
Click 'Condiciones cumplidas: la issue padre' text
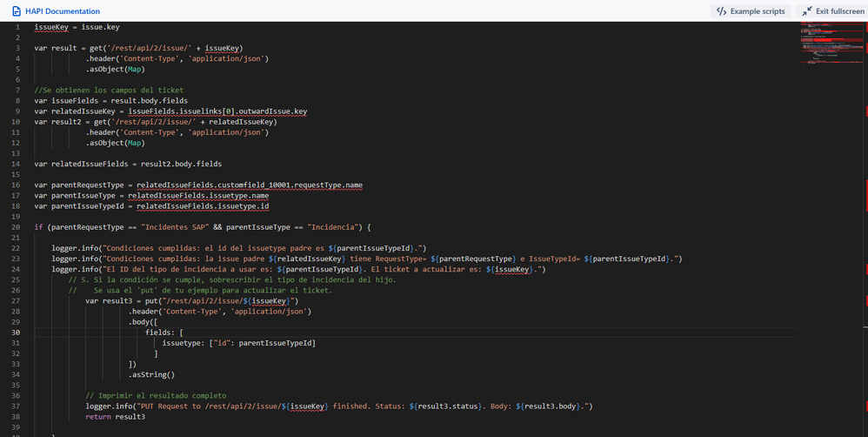[x=186, y=259]
